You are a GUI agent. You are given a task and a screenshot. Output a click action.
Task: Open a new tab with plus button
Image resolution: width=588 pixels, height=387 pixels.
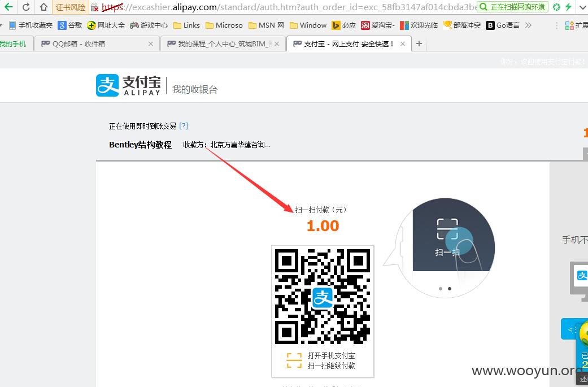pos(419,44)
